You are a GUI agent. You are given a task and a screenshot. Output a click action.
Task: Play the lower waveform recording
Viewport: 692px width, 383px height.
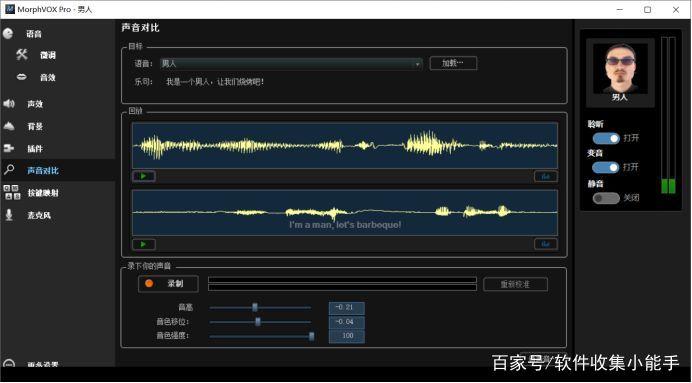(x=144, y=244)
